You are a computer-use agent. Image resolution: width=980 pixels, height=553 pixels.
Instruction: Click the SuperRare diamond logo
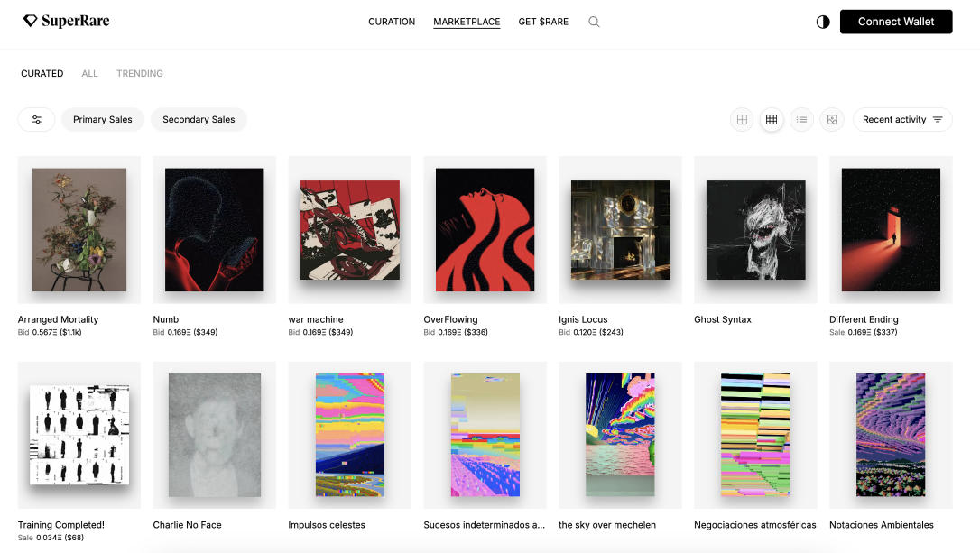point(30,21)
